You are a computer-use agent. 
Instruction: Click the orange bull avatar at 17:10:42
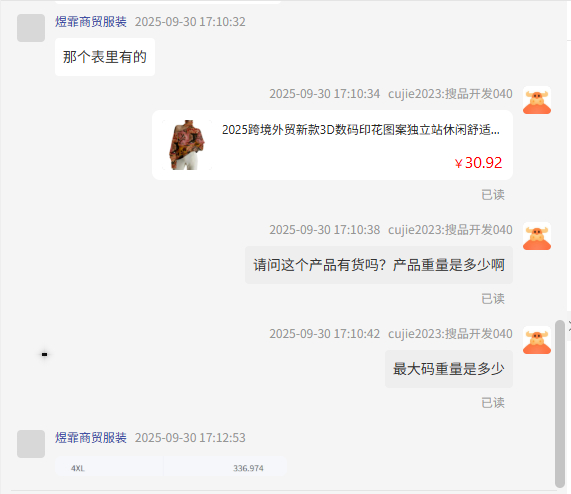tap(537, 340)
